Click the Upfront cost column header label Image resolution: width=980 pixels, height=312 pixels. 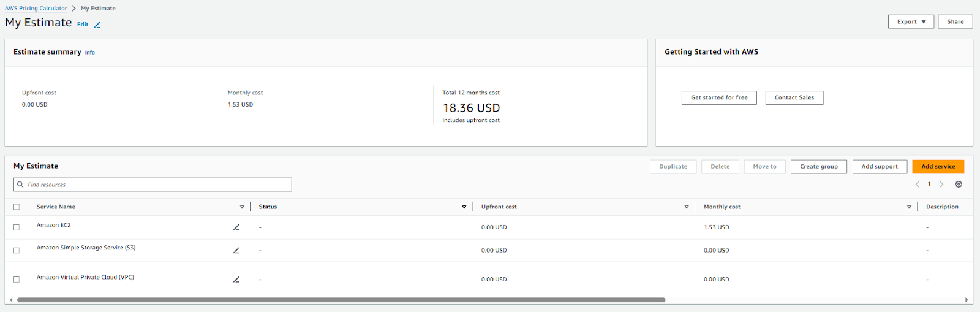coord(499,207)
